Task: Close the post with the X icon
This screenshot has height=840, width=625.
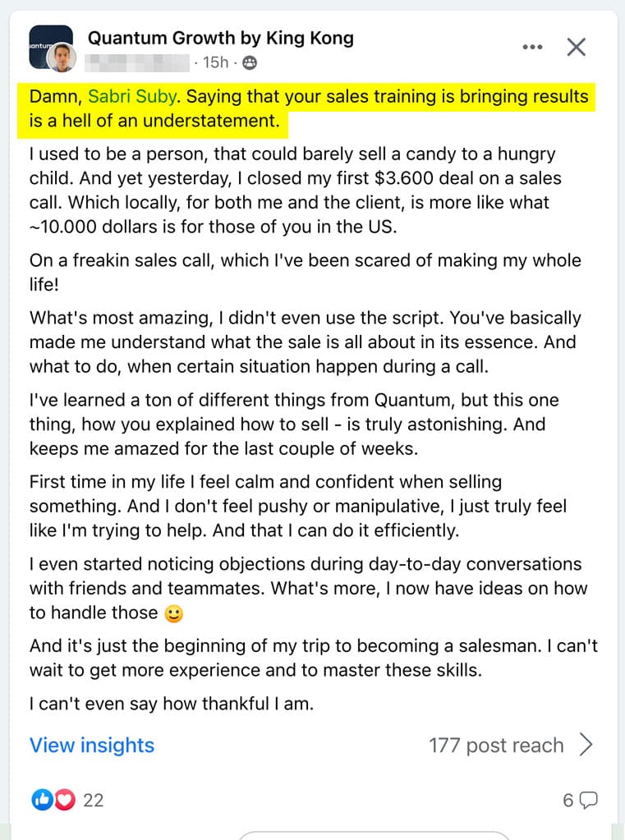Action: 577,47
